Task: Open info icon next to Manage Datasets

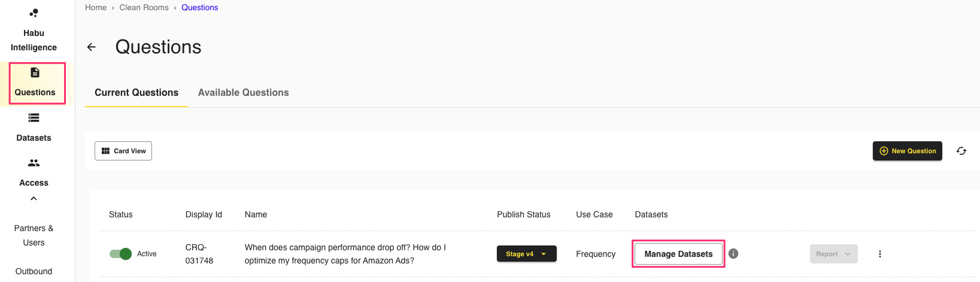Action: click(x=733, y=254)
